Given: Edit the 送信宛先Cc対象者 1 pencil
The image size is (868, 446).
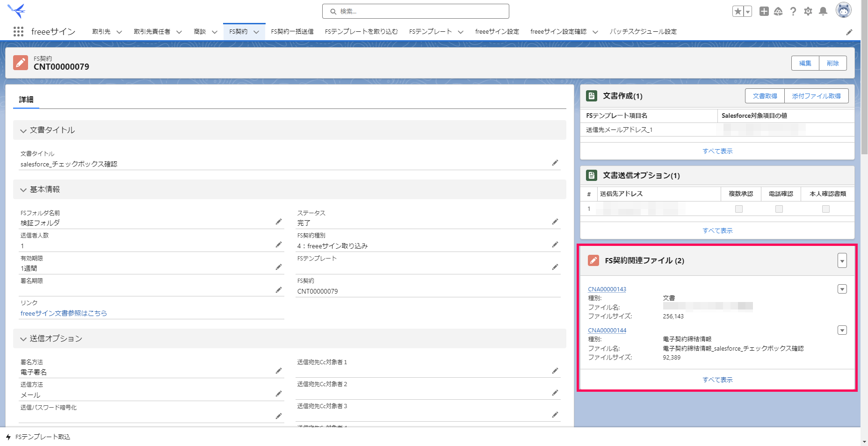Looking at the screenshot, I should click(555, 371).
